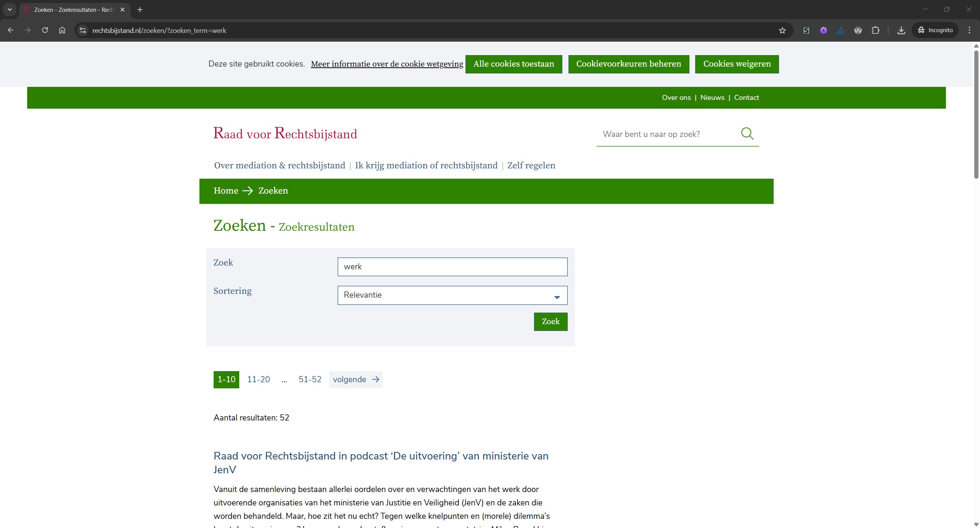980x528 pixels.
Task: Open the purple gear extension icon
Action: coord(823,30)
